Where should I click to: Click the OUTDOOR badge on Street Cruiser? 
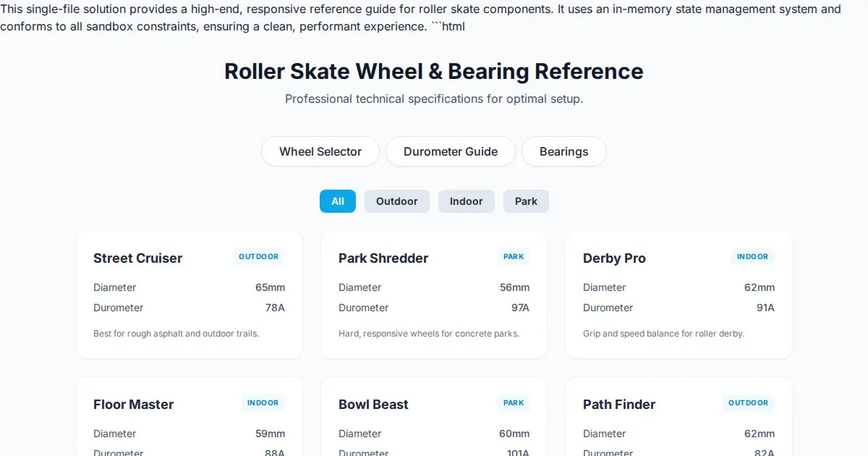pyautogui.click(x=259, y=257)
